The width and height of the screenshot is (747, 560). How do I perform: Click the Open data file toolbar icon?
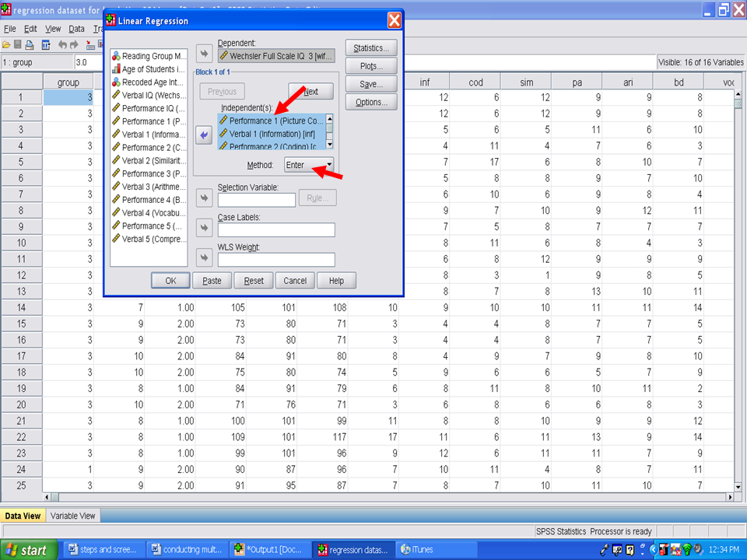(6, 45)
